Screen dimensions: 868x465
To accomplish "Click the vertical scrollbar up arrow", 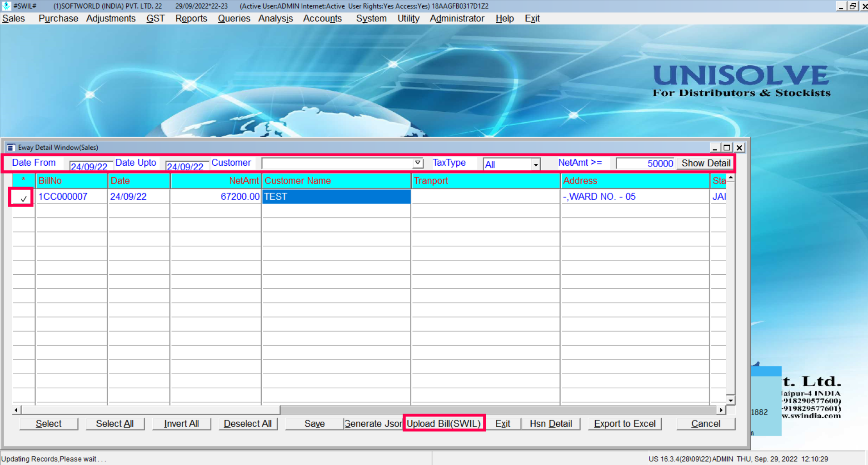I will coord(731,178).
